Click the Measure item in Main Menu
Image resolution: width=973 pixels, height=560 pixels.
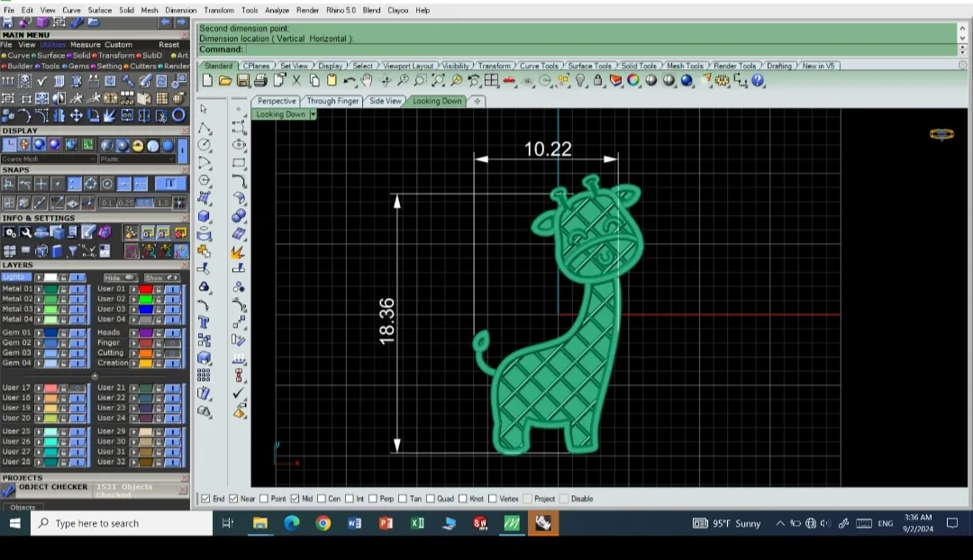click(x=85, y=45)
